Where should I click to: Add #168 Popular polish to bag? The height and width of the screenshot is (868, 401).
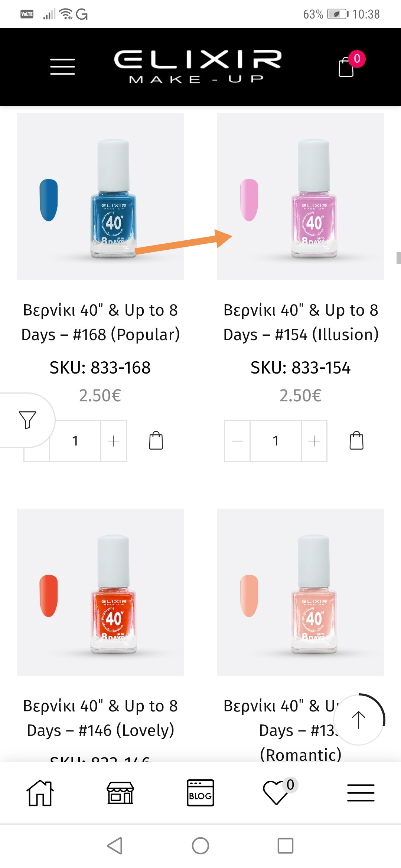[x=156, y=441]
